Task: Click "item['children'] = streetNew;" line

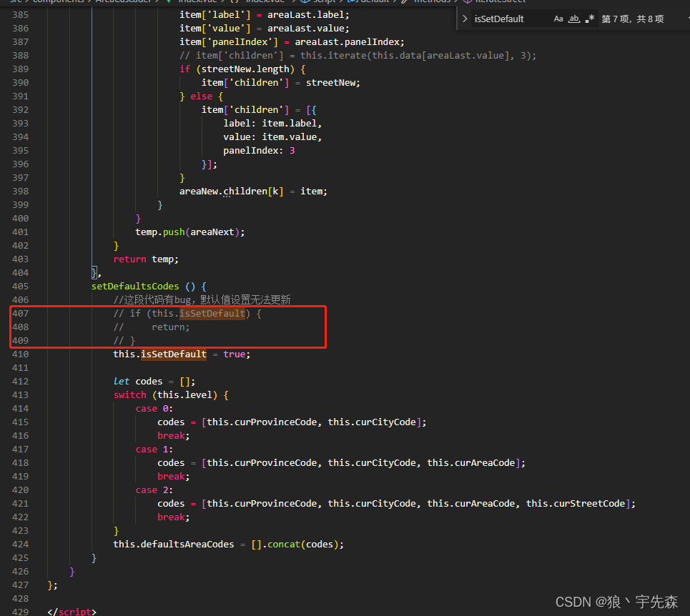Action: 281,83
